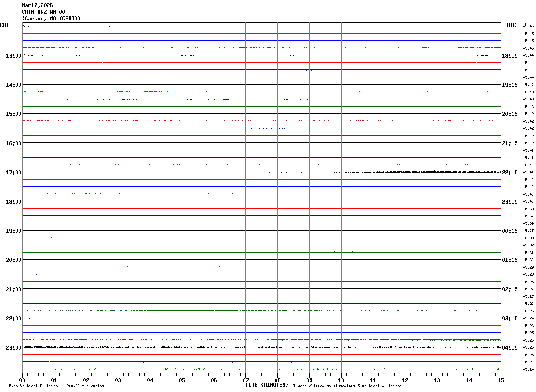Click minute tick label '05' on the axis

click(x=182, y=380)
